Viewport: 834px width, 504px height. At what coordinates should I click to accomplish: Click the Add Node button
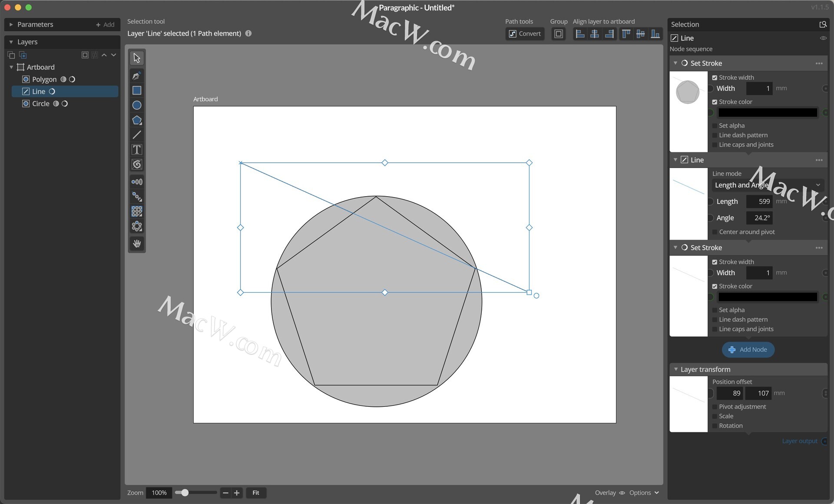(x=748, y=349)
